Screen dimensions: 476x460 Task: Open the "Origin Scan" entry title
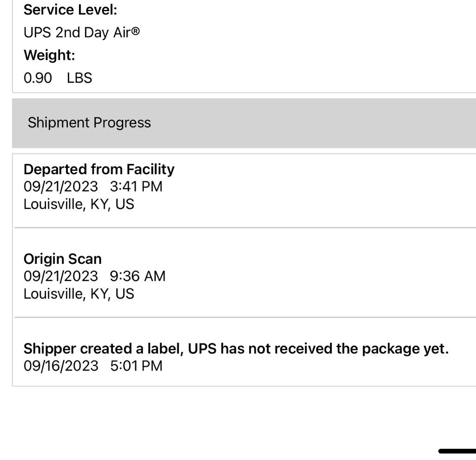[62, 259]
